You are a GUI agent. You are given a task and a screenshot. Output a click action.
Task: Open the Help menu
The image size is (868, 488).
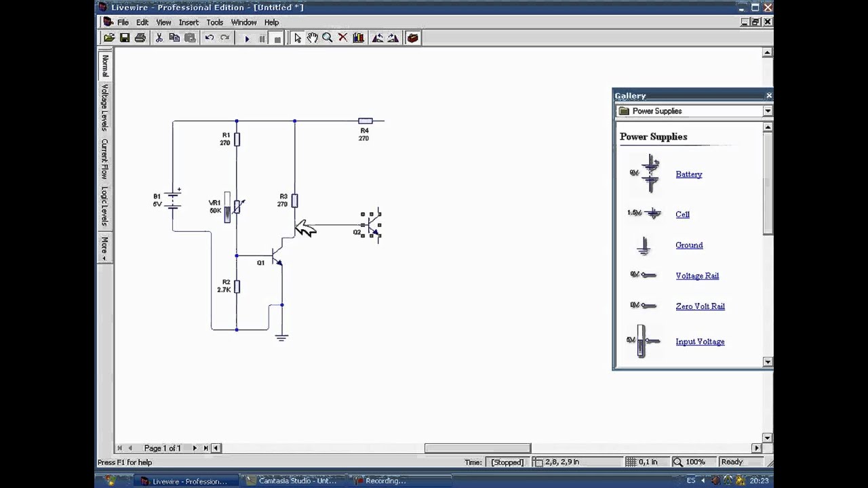point(271,22)
